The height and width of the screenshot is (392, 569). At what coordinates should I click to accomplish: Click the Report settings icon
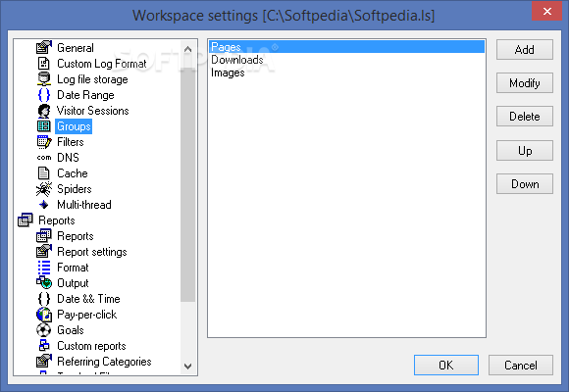click(x=44, y=251)
